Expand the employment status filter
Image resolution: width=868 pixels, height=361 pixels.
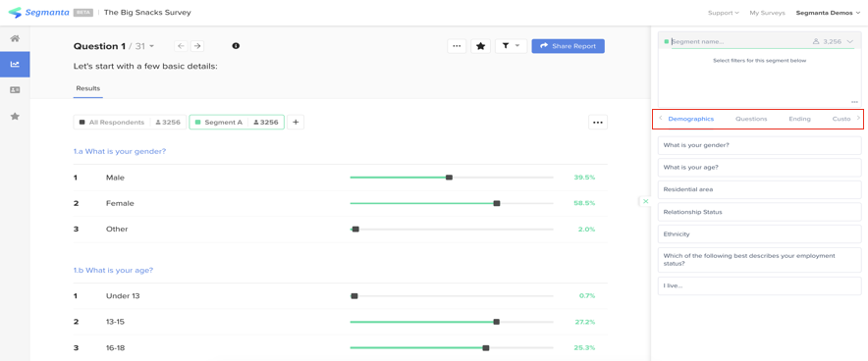(x=760, y=260)
